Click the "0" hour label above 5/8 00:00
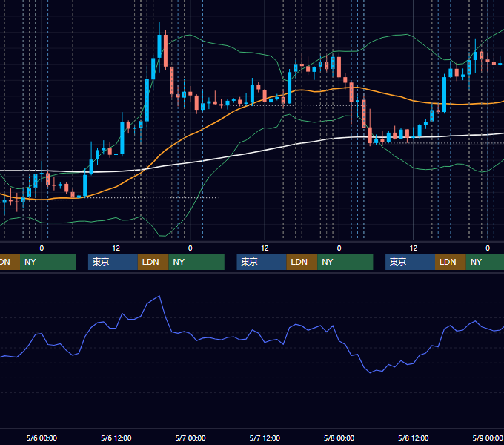504x445 pixels. point(339,248)
